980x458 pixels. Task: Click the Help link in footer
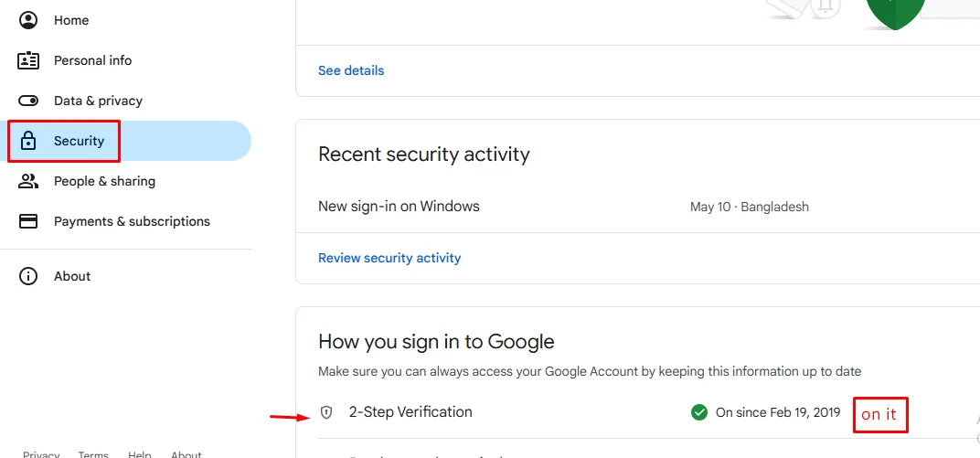(x=140, y=453)
